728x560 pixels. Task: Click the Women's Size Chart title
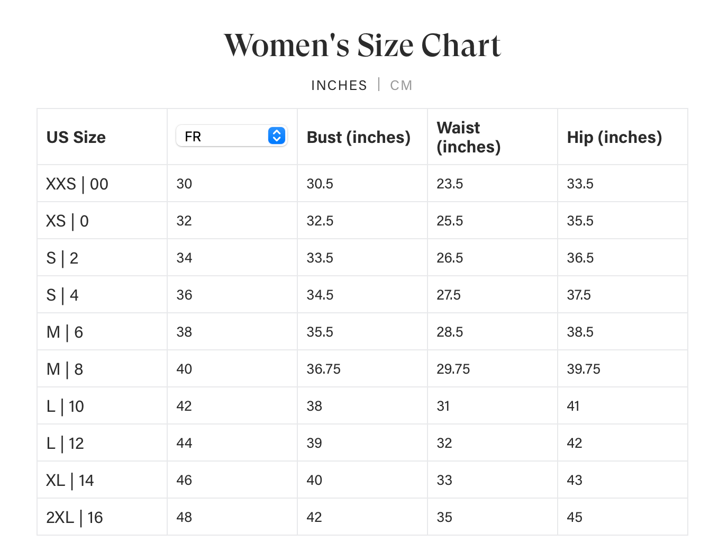tap(362, 45)
